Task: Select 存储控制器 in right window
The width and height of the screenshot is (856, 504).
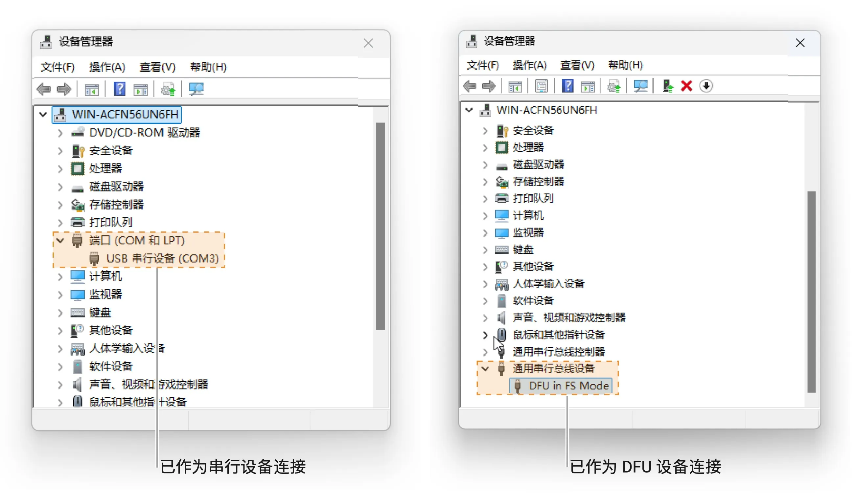Action: [538, 182]
